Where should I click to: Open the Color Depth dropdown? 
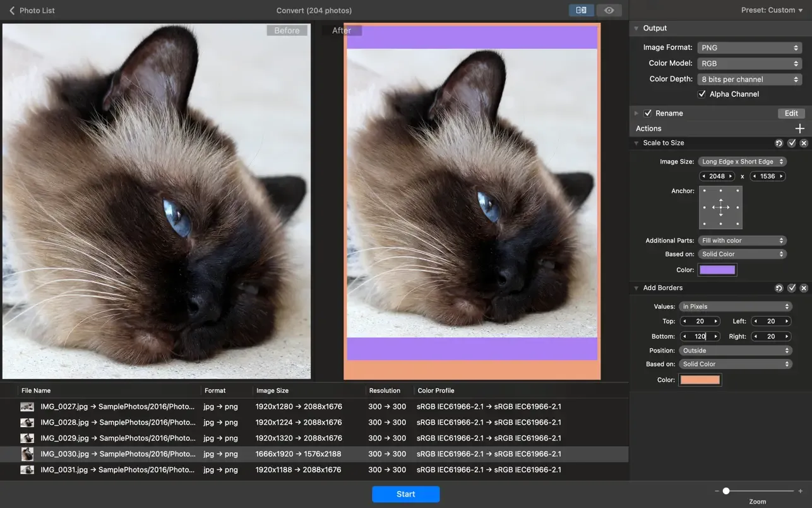point(749,79)
